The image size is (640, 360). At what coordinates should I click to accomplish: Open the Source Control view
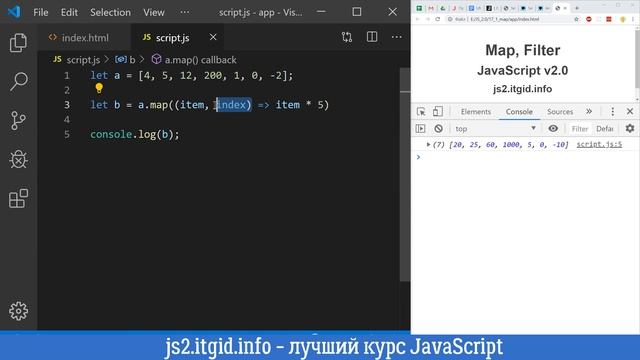click(x=18, y=120)
